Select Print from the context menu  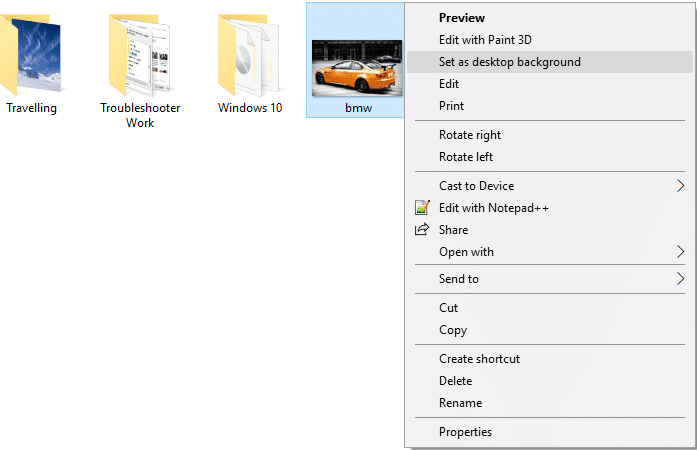coord(550,106)
